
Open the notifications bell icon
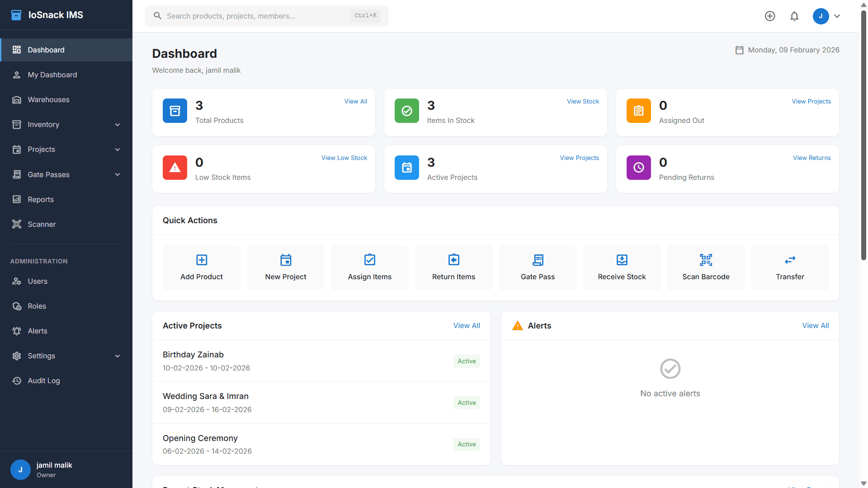click(x=794, y=16)
